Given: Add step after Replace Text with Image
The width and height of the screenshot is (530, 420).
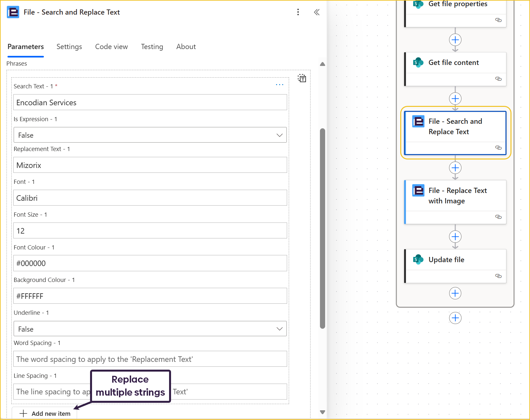Looking at the screenshot, I should (455, 236).
